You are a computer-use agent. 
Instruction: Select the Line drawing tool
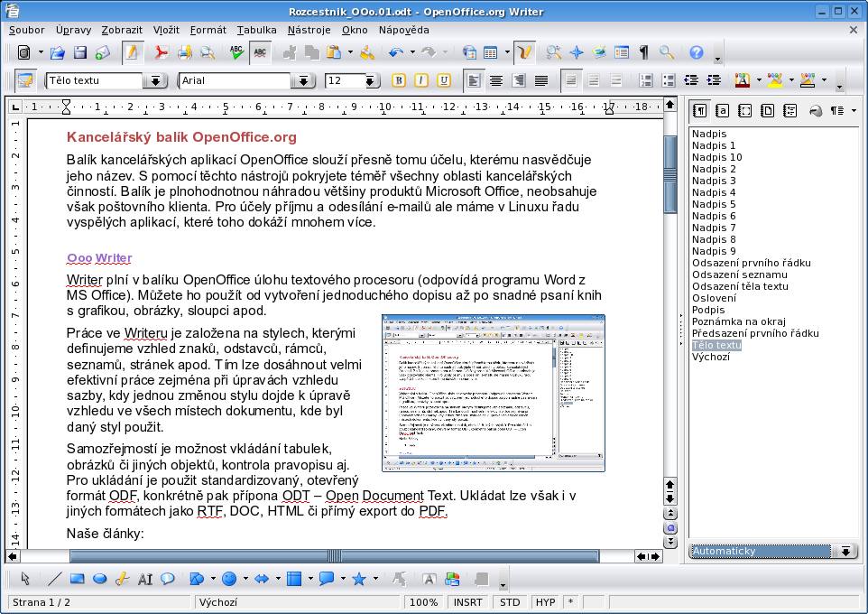(54, 579)
